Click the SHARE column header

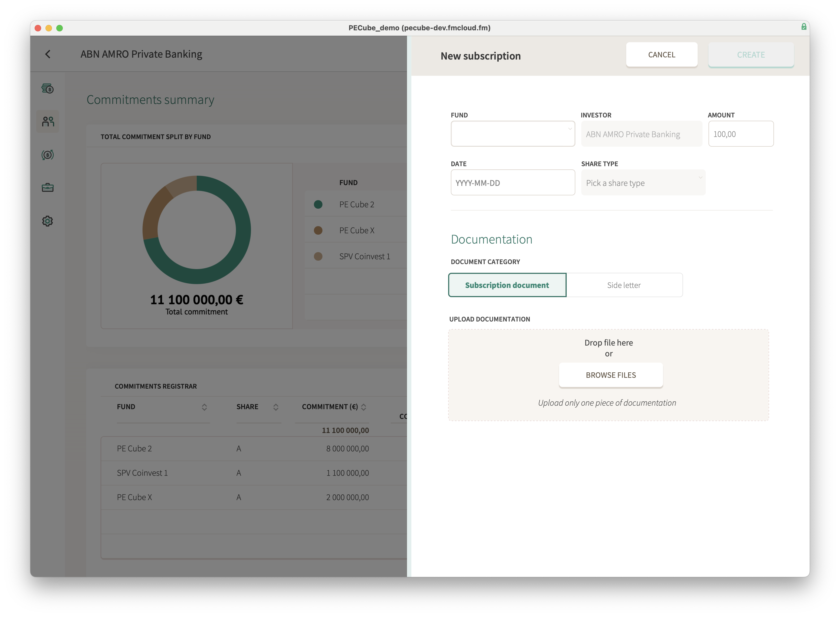point(247,407)
